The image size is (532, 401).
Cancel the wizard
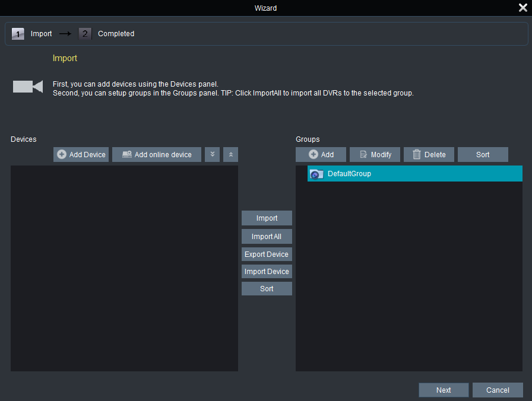click(498, 390)
